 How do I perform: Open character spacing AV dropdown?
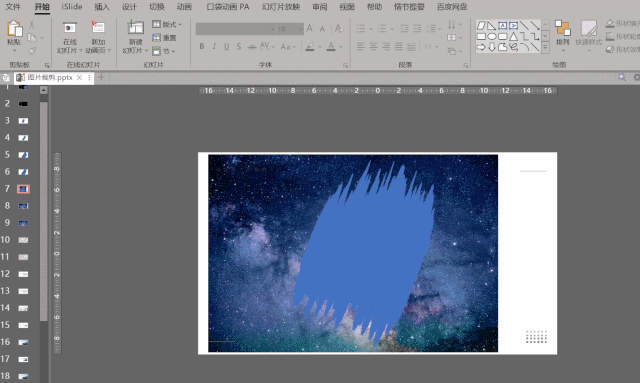pyautogui.click(x=267, y=47)
